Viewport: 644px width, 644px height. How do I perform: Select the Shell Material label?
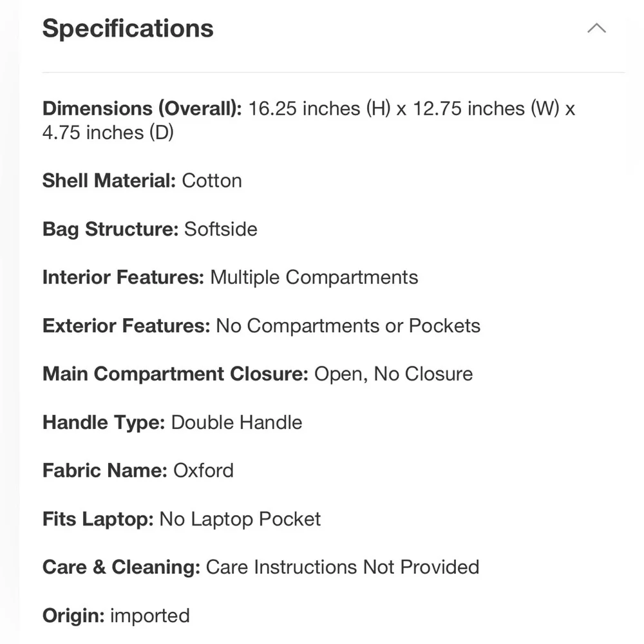click(109, 181)
